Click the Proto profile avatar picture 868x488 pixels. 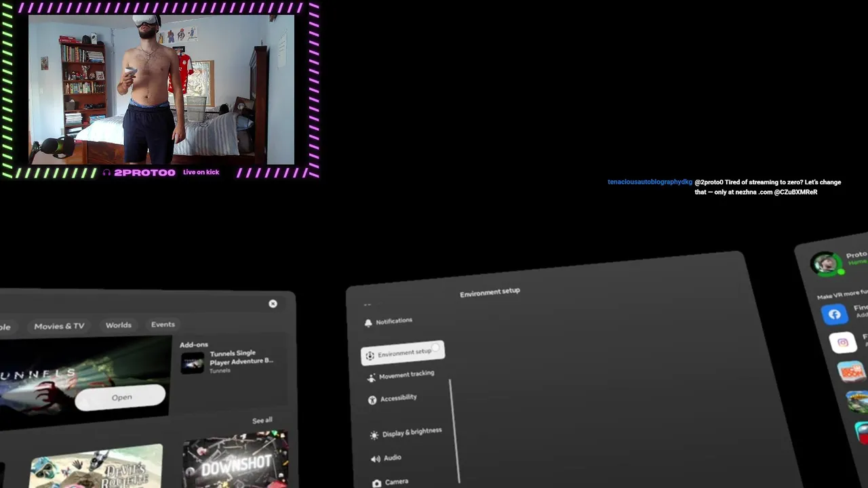[x=826, y=263]
